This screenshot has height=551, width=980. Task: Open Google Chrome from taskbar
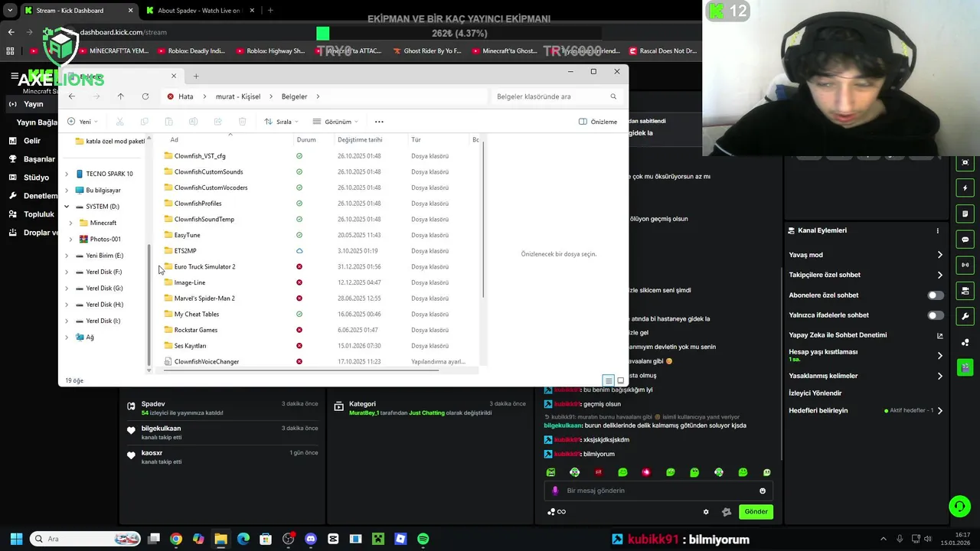[176, 539]
